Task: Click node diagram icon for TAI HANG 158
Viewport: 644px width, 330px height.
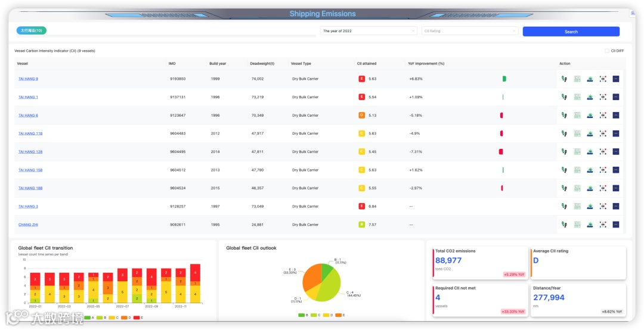Action: click(602, 170)
